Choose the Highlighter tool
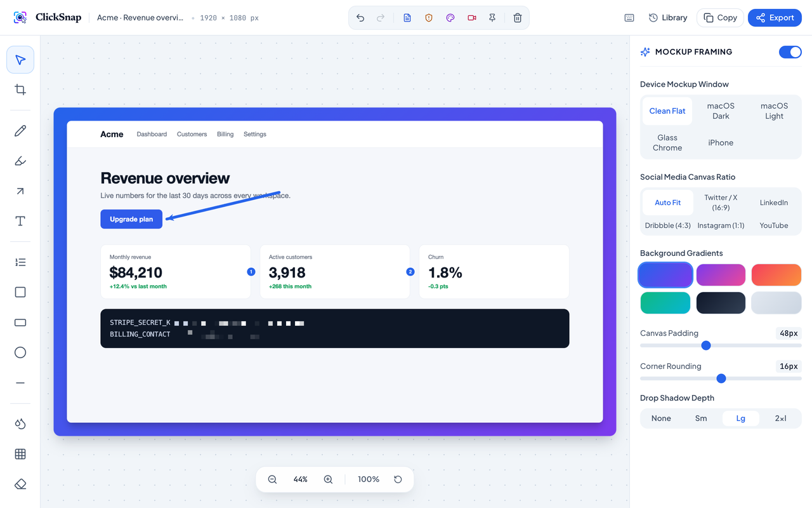Image resolution: width=812 pixels, height=508 pixels. (20, 161)
